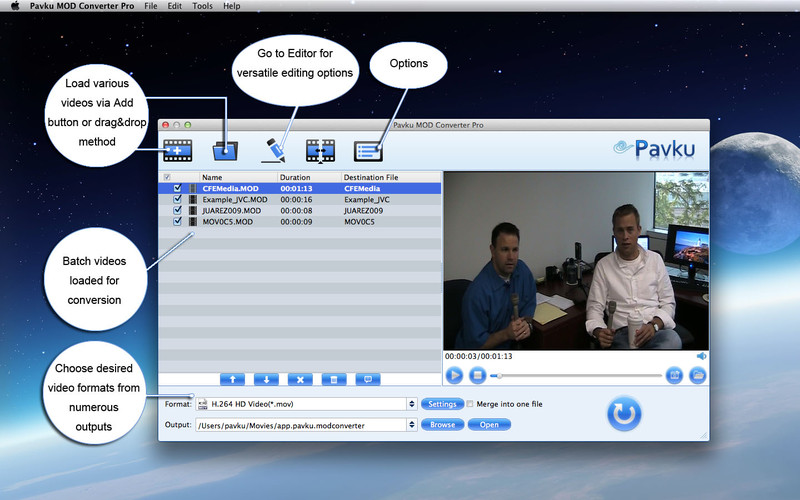The height and width of the screenshot is (500, 800).
Task: Click duration 00:00:09 cell
Action: point(296,221)
